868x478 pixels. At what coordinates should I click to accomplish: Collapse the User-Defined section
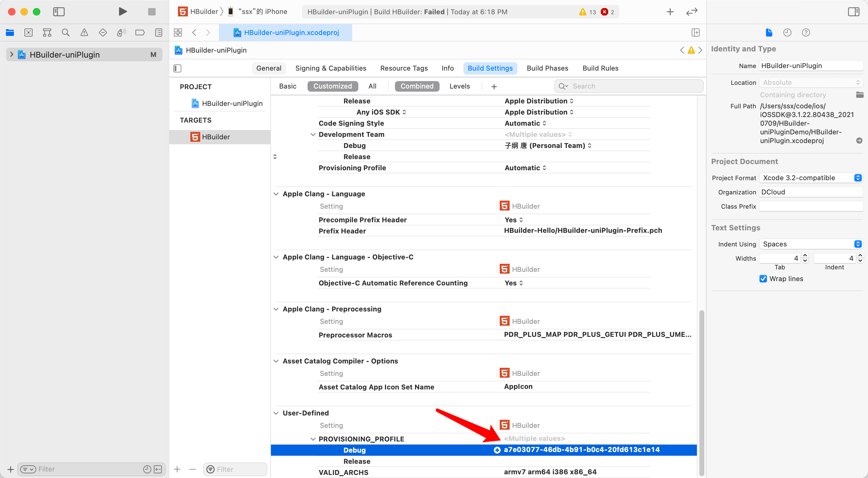pos(276,413)
